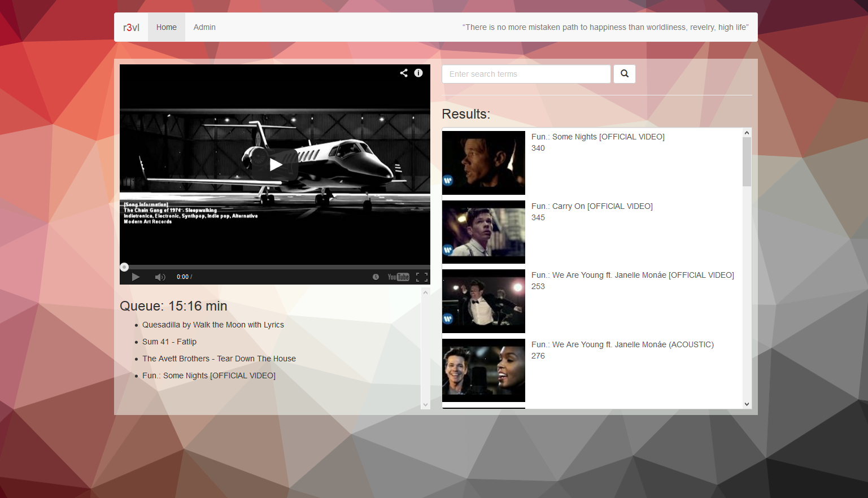Select We Are Young official video thumbnail
Image resolution: width=868 pixels, height=498 pixels.
(x=483, y=301)
